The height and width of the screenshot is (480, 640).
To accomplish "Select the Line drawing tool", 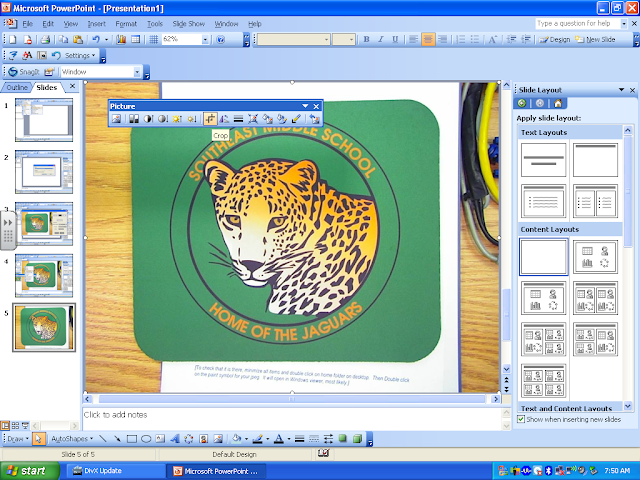I will (x=103, y=439).
